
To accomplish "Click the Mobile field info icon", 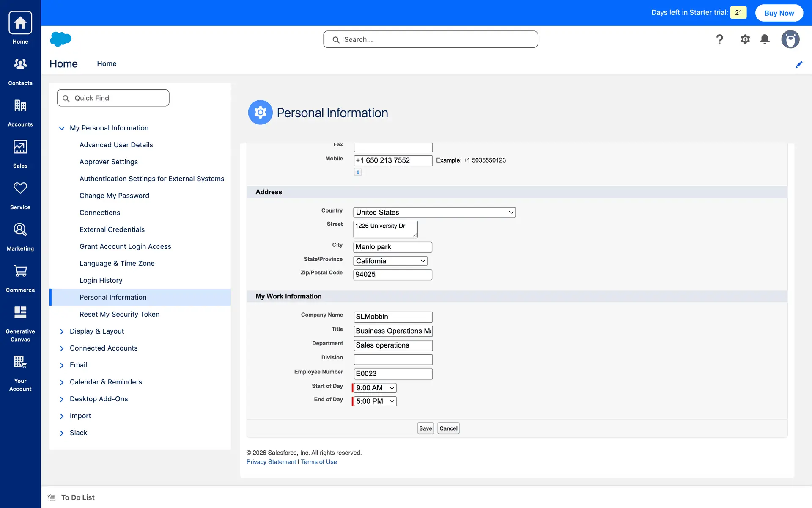I will pos(358,172).
